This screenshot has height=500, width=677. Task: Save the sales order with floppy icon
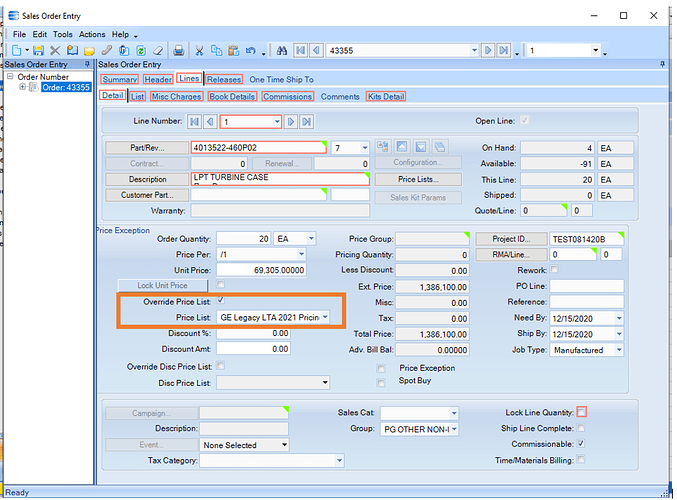tap(38, 51)
